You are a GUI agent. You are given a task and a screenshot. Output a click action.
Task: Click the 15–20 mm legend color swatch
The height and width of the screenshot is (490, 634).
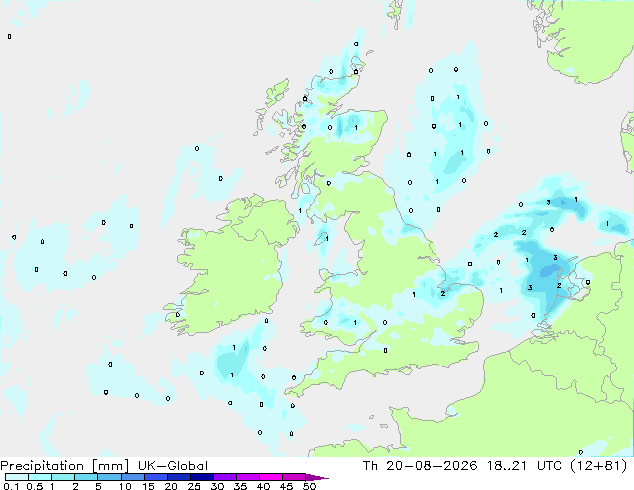(156, 477)
